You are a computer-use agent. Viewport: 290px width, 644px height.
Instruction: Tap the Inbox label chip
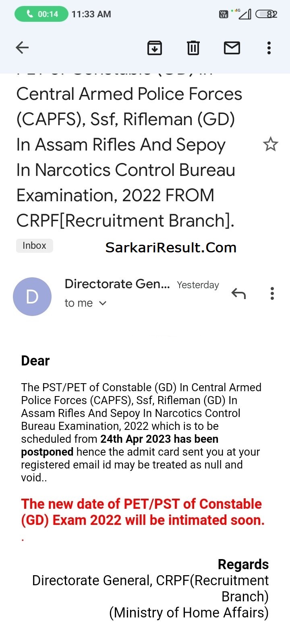point(34,246)
